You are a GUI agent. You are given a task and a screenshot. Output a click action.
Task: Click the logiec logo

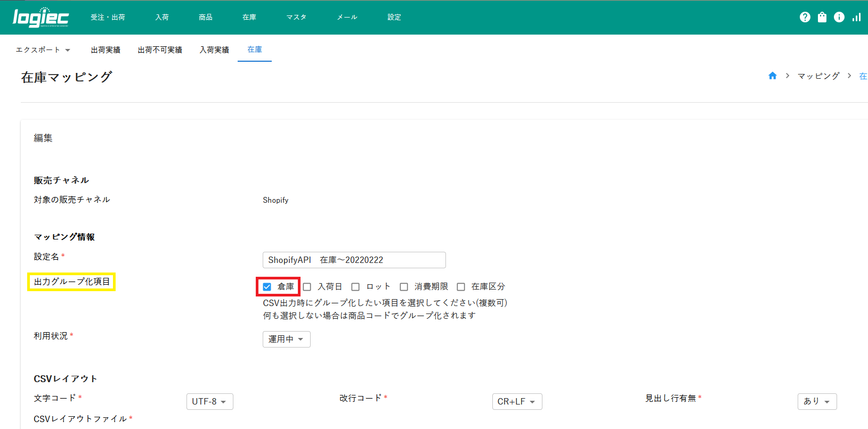pos(40,17)
